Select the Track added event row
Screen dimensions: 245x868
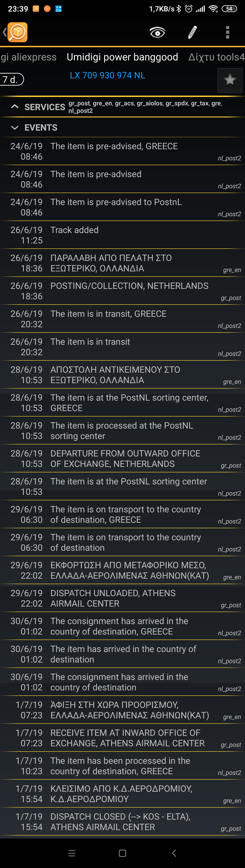(x=122, y=235)
